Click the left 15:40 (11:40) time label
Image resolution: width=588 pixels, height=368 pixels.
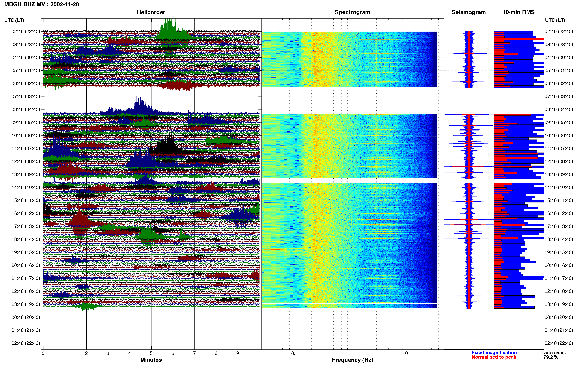pyautogui.click(x=26, y=200)
